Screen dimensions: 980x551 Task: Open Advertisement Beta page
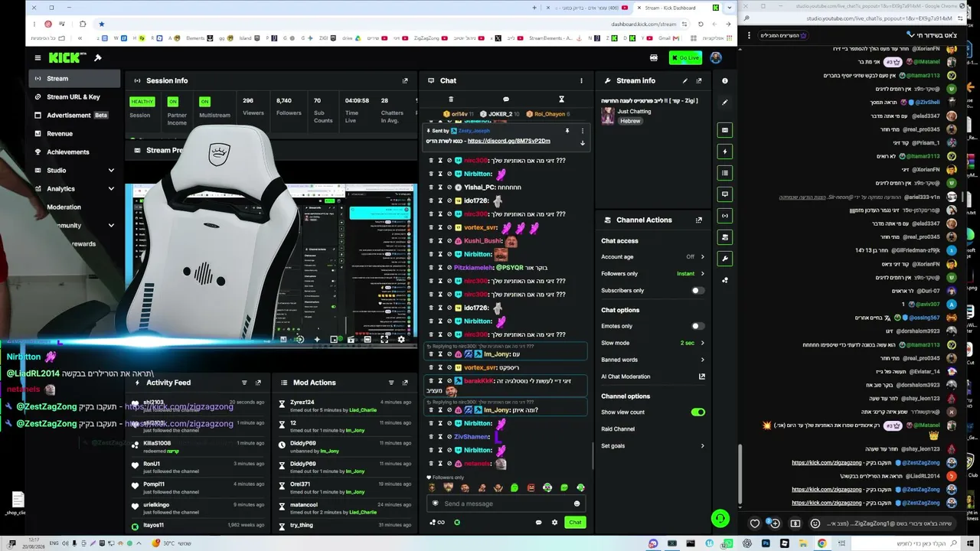pyautogui.click(x=74, y=116)
